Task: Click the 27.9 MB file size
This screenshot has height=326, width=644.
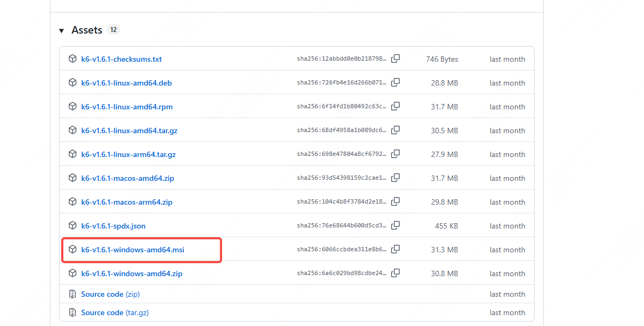Action: click(x=444, y=154)
